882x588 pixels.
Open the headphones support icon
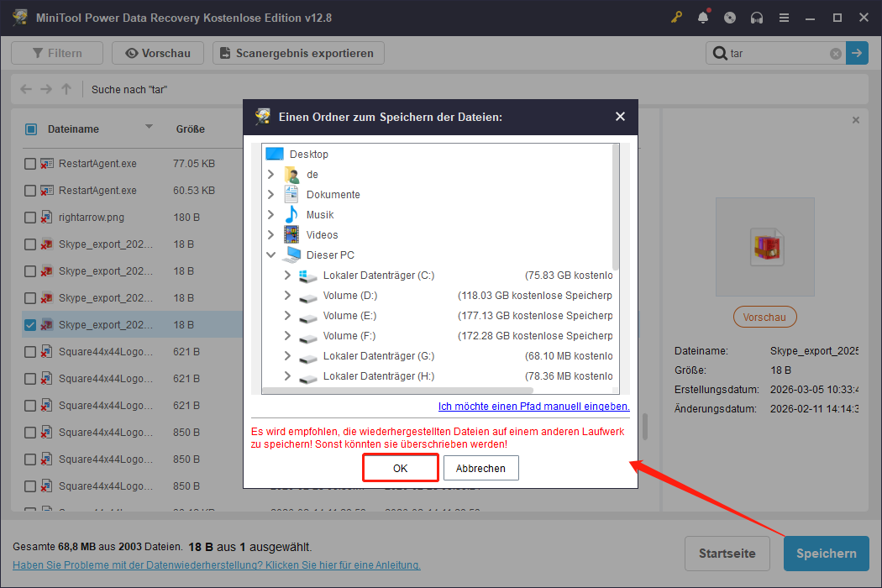coord(757,18)
